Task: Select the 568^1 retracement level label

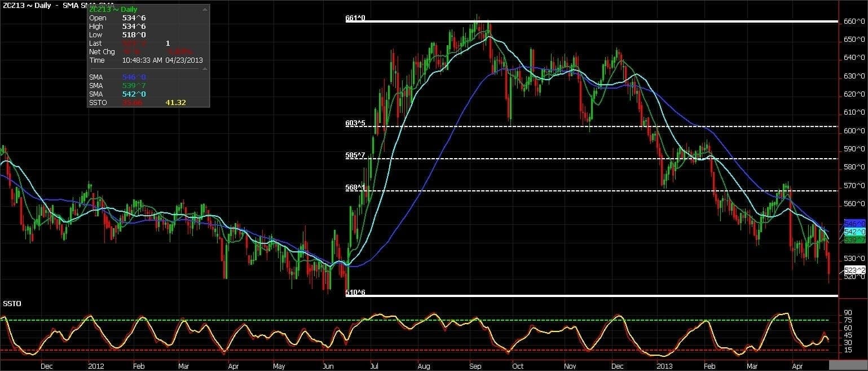Action: coord(355,187)
